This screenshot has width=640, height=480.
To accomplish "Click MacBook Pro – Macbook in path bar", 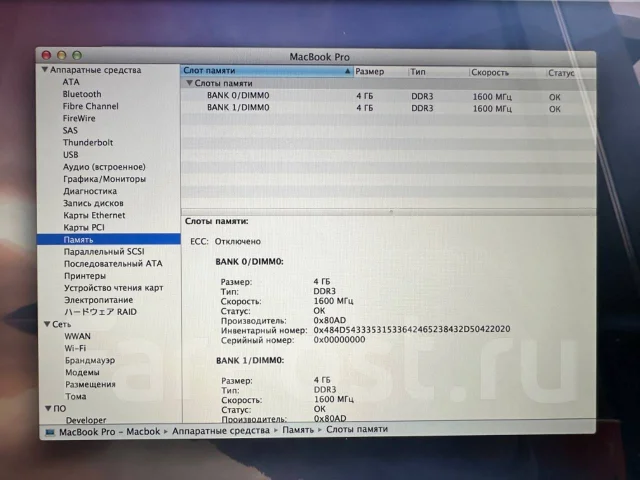I will (109, 432).
